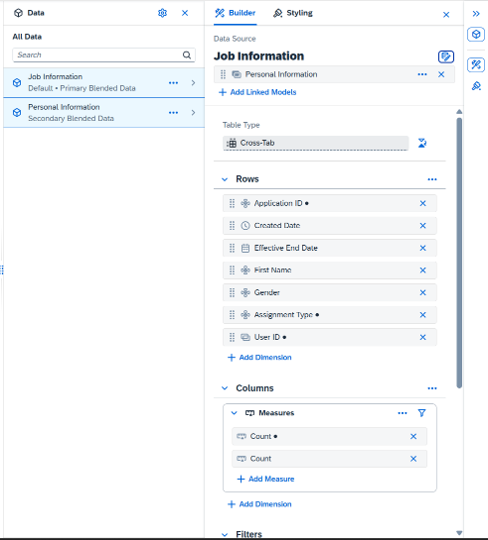Collapse the Filters section
Image resolution: width=488 pixels, height=540 pixels.
pyautogui.click(x=225, y=534)
